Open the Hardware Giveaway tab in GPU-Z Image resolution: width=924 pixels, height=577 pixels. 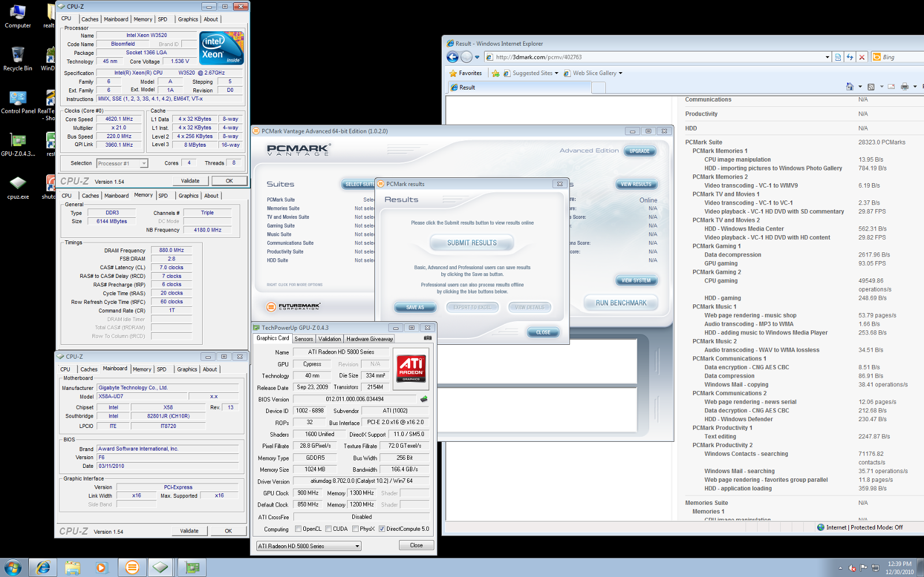(370, 339)
